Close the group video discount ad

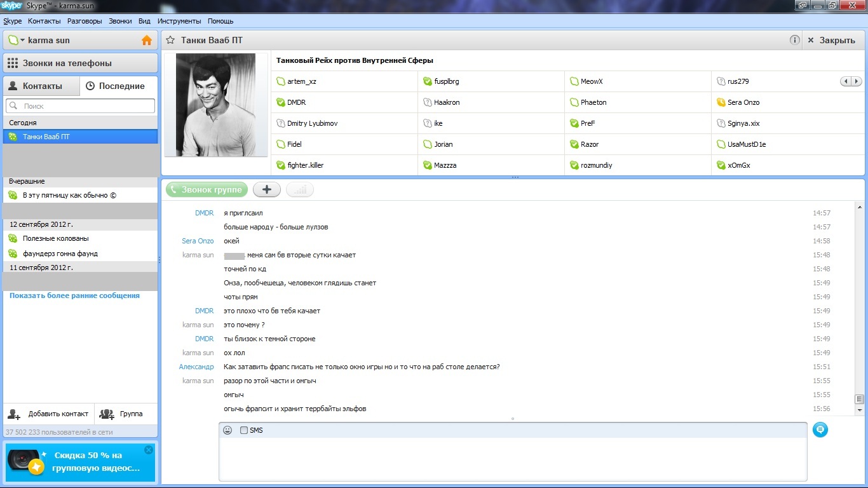149,450
